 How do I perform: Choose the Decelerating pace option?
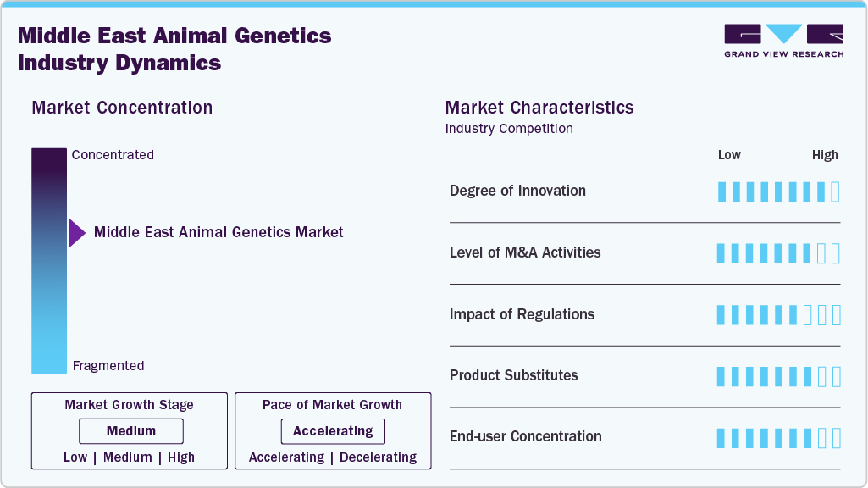click(x=379, y=457)
